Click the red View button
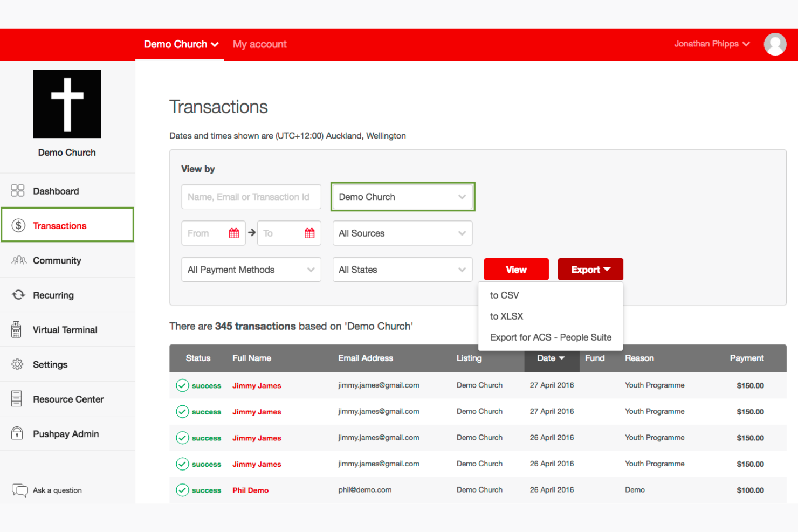798x532 pixels. click(x=516, y=270)
